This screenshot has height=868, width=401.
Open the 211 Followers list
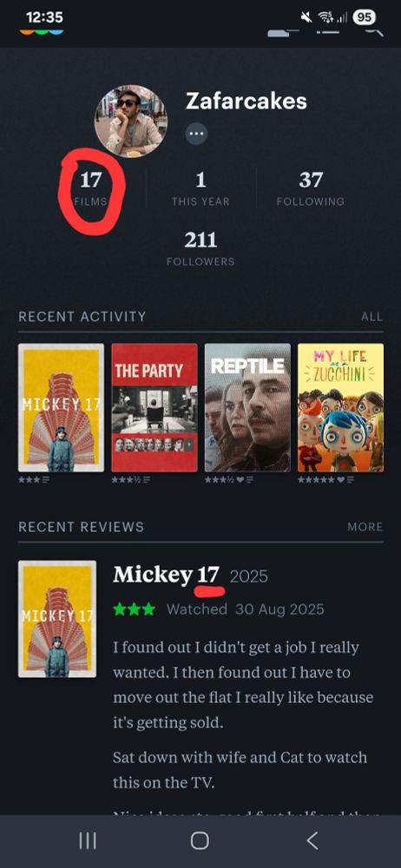[200, 248]
